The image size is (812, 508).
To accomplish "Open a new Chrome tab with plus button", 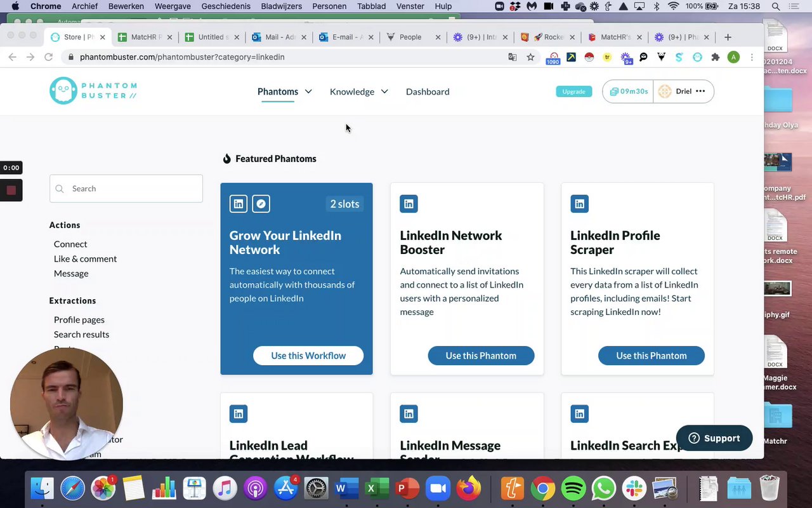I will pos(728,37).
